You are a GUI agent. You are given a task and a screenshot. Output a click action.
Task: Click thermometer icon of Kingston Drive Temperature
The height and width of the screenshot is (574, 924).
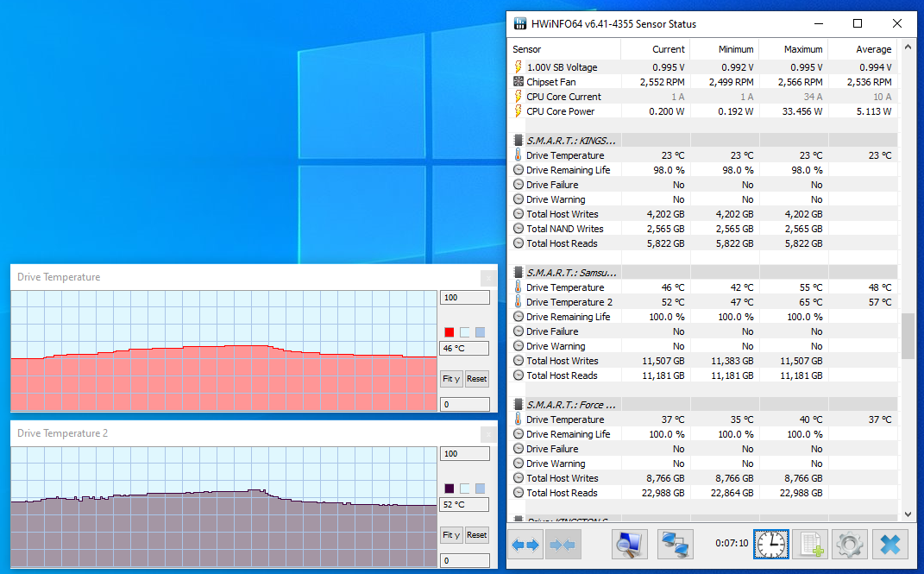coord(518,155)
